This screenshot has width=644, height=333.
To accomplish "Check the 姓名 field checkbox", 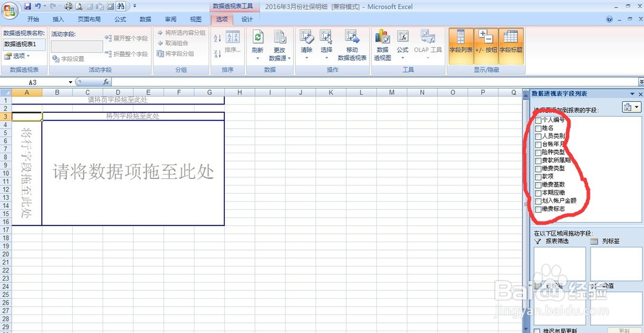I will 538,128.
